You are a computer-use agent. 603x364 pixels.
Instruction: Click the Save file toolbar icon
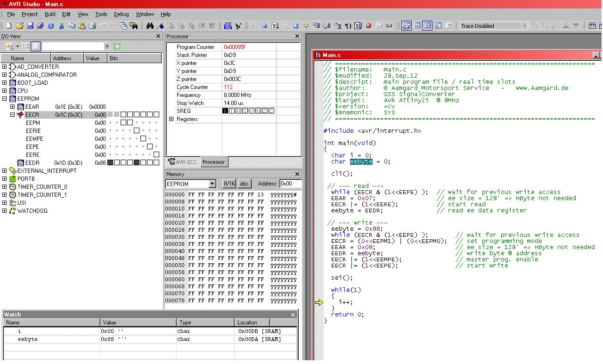(30, 26)
